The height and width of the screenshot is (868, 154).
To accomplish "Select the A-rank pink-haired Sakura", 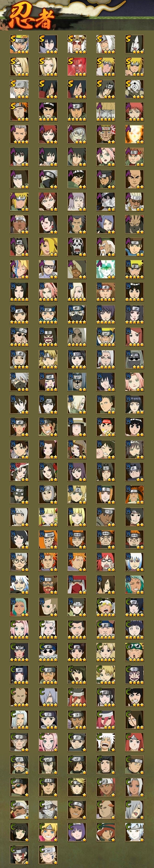I will 106,157.
